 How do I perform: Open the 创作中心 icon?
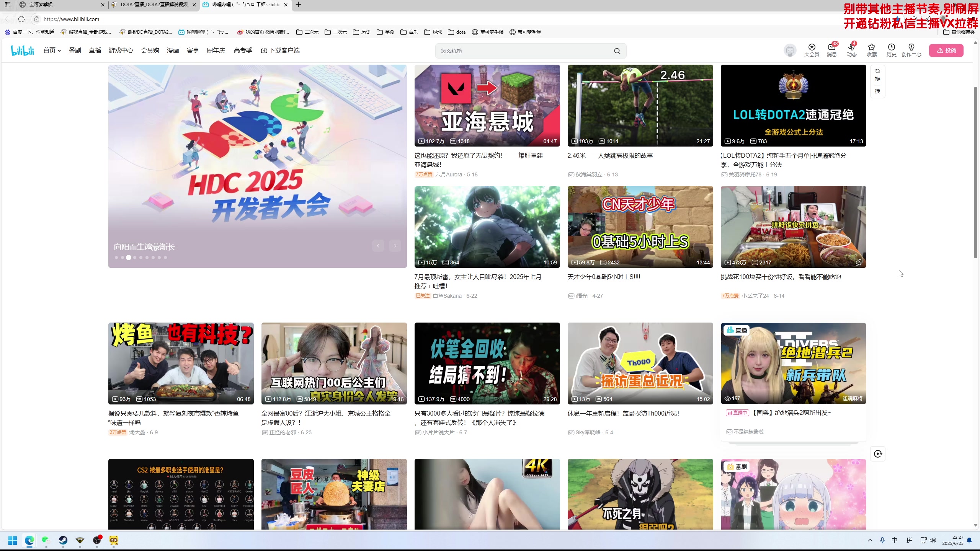pos(911,50)
